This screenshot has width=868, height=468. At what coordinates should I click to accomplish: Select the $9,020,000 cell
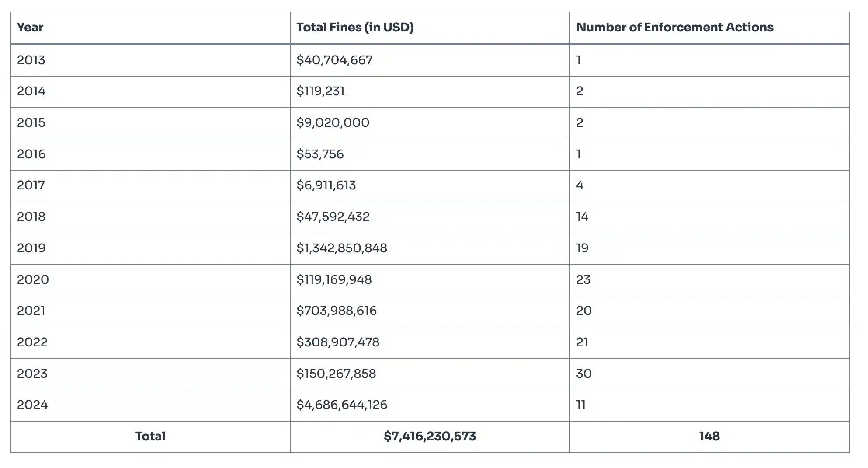[x=333, y=122]
